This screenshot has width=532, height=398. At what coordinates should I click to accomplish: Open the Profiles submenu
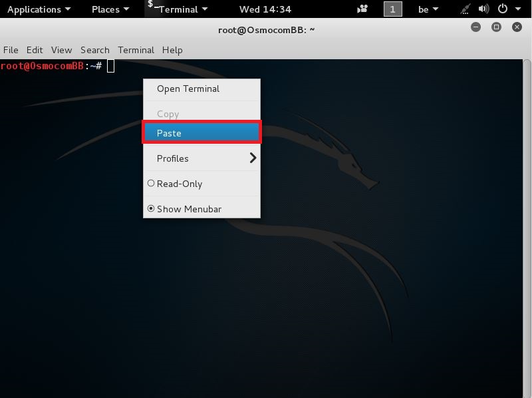tap(201, 158)
